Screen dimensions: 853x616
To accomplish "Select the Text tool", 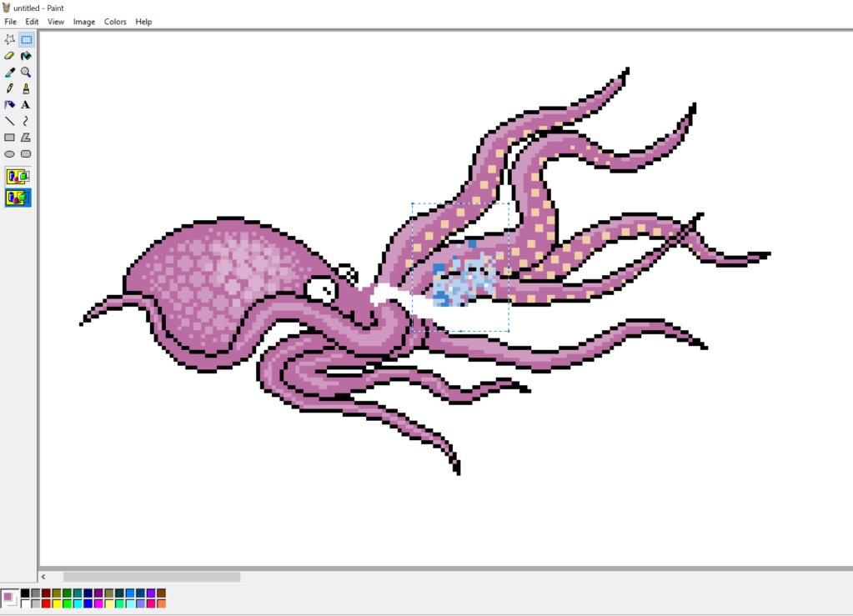I will click(26, 105).
